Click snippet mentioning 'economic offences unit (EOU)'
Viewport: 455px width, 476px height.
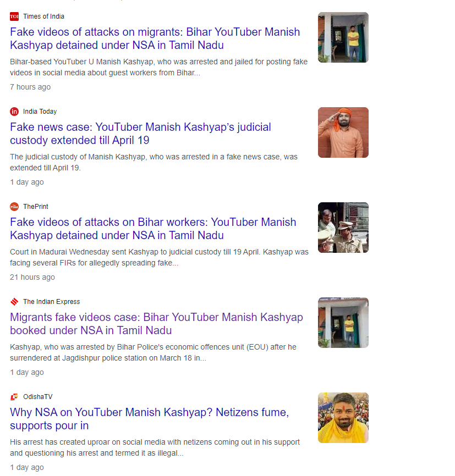point(153,352)
